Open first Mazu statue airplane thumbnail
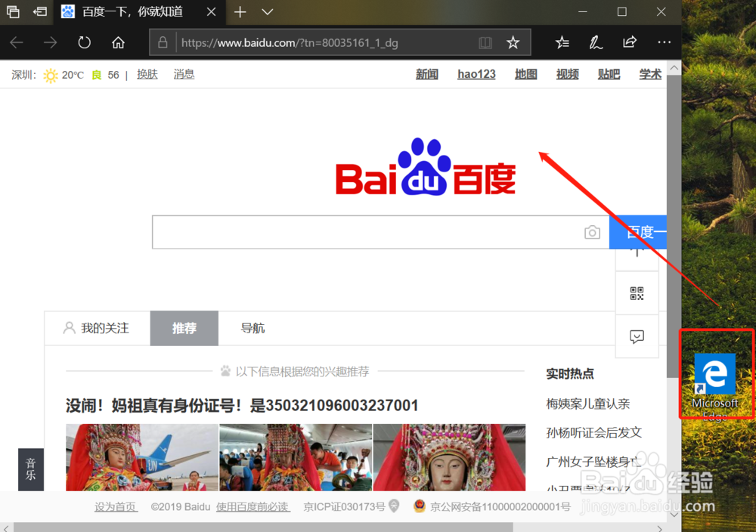The image size is (756, 532). (x=142, y=457)
